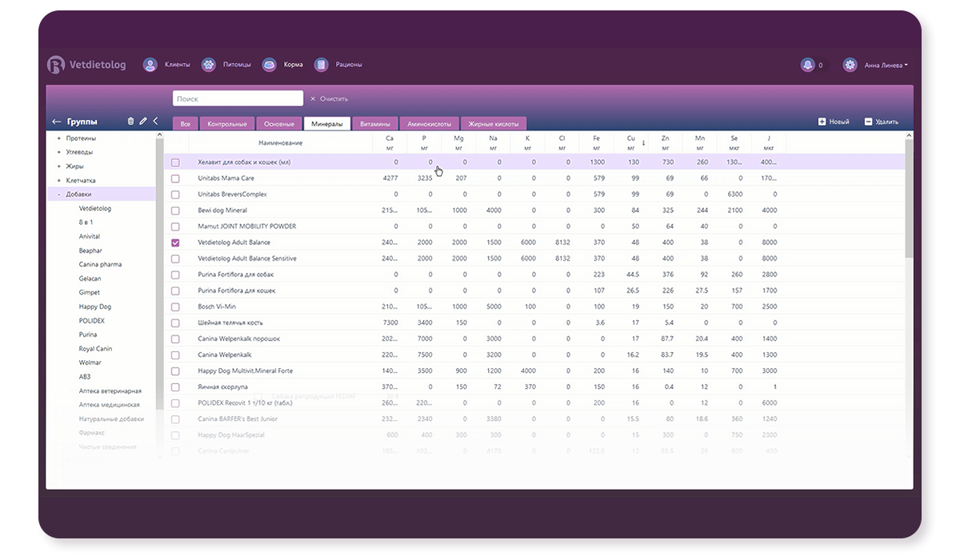Open the Анна Линева user dropdown

pos(886,66)
